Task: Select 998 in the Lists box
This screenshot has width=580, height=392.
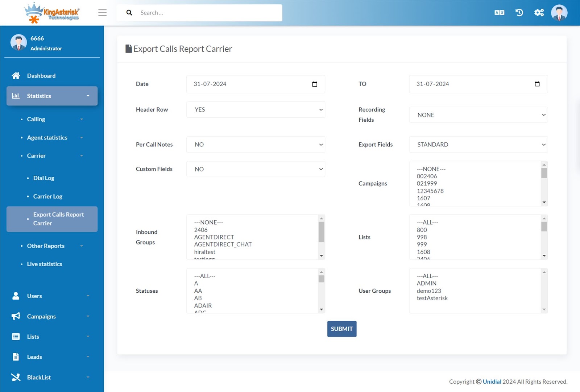Action: pyautogui.click(x=422, y=237)
